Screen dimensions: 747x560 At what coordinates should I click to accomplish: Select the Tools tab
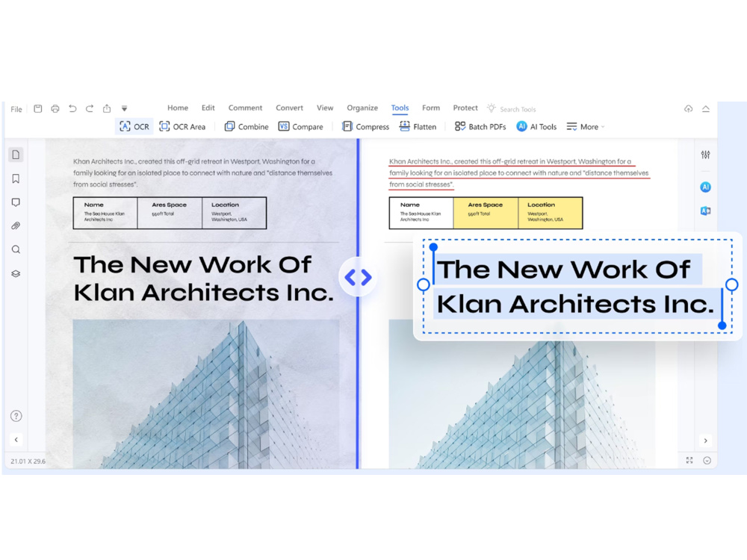[x=400, y=108]
